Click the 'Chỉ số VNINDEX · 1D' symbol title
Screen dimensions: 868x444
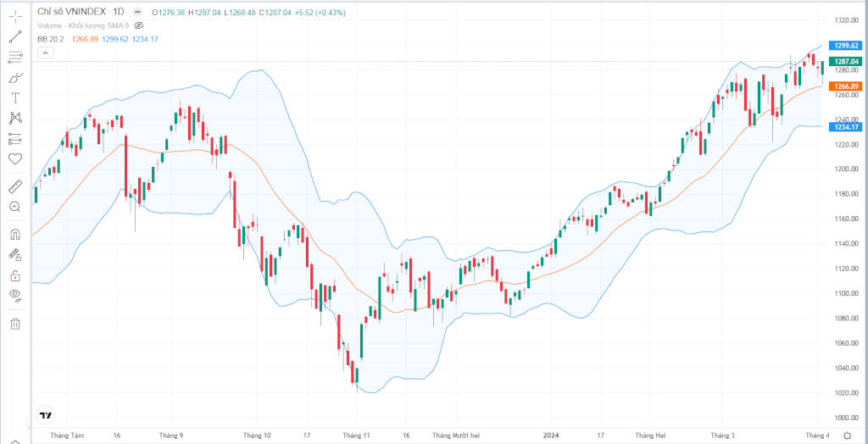tap(81, 12)
